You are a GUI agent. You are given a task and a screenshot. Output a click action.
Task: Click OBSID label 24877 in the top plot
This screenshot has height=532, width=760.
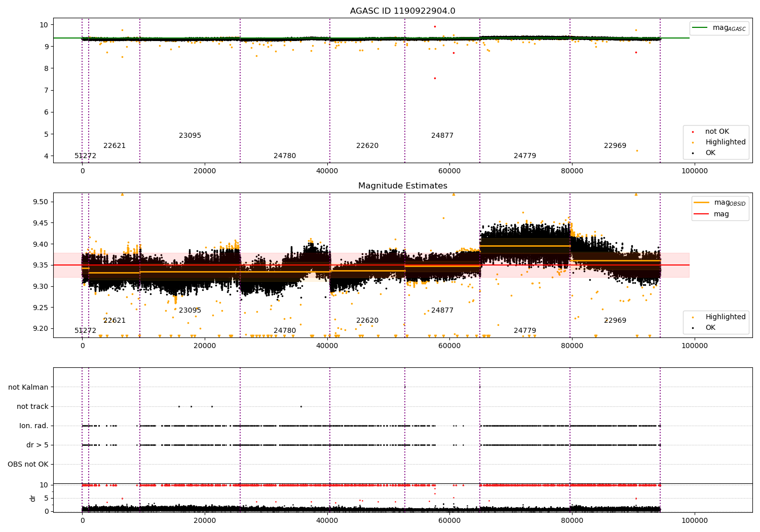click(442, 136)
